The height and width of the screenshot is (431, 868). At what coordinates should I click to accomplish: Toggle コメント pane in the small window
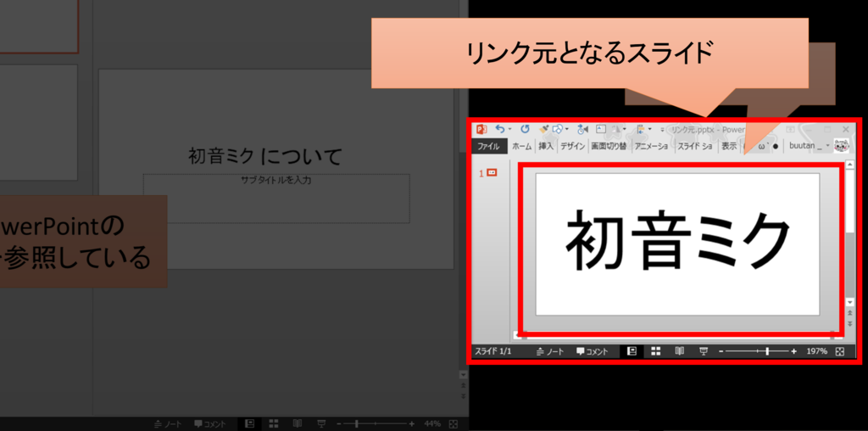[592, 351]
